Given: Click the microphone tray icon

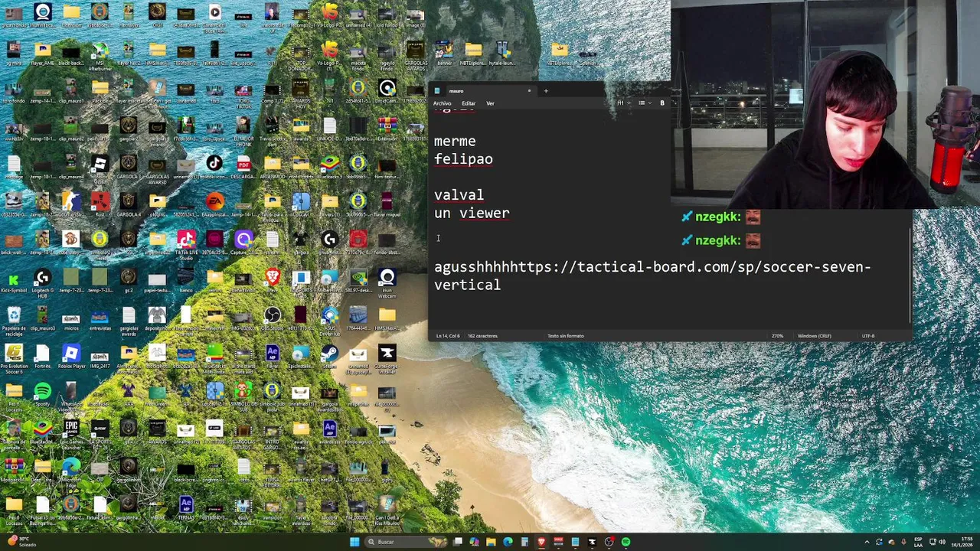Looking at the screenshot, I should click(903, 542).
